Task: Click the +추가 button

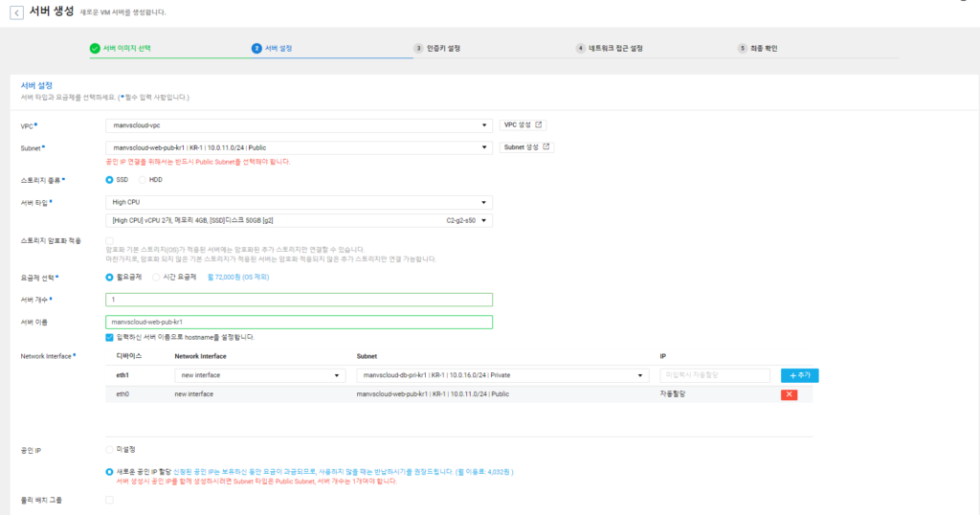Action: [x=799, y=375]
